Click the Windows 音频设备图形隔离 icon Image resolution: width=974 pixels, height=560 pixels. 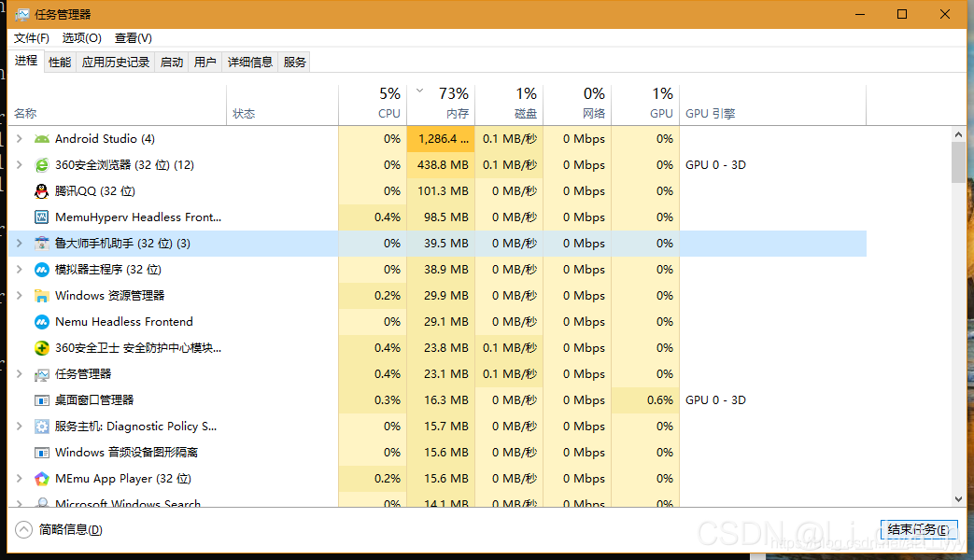42,453
